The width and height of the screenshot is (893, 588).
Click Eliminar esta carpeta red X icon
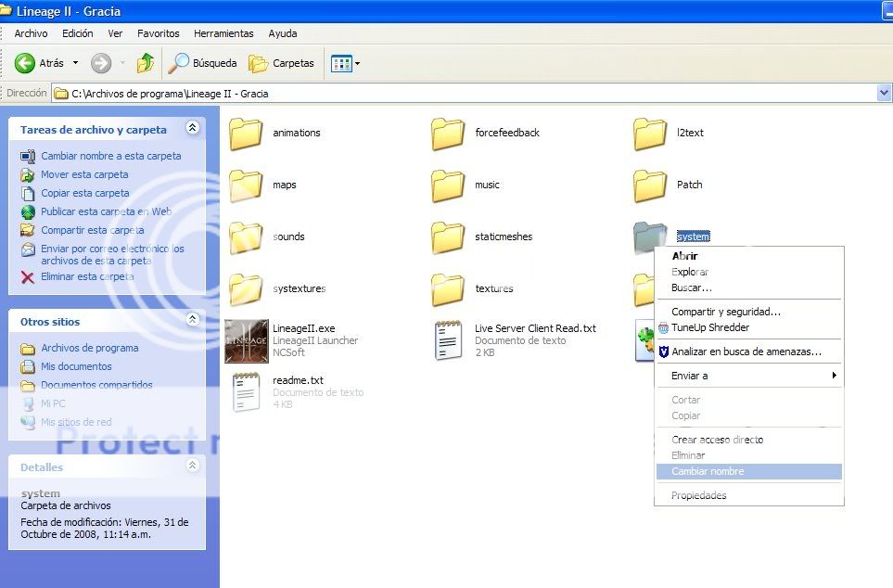[x=27, y=277]
